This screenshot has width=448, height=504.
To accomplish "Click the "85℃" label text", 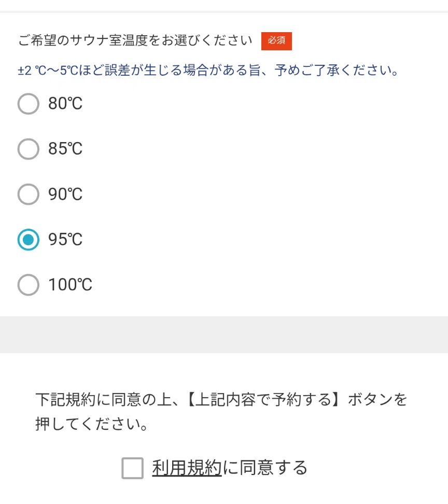I will 65,149.
